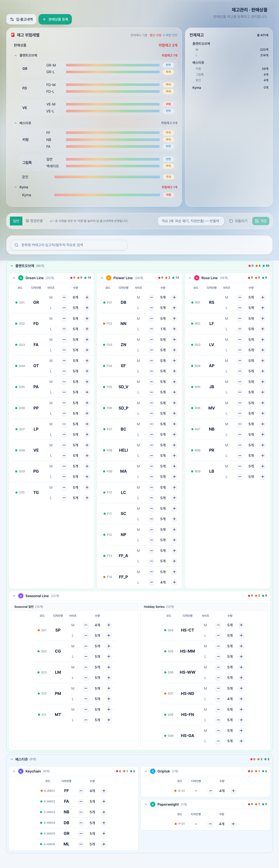Image resolution: width=279 pixels, height=868 pixels.
Task: Click minus for keychain K-AW06 ML
Action: 81,844
